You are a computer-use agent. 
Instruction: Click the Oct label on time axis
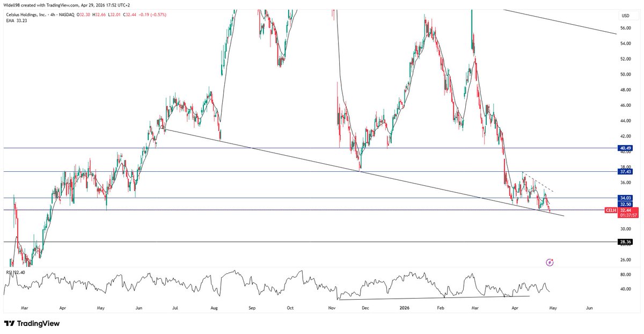[290, 309]
